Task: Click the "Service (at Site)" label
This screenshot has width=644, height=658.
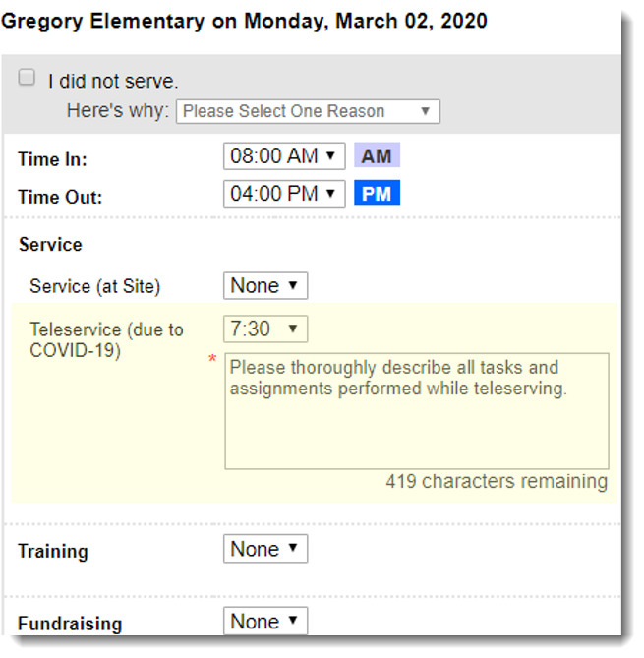Action: 94,287
